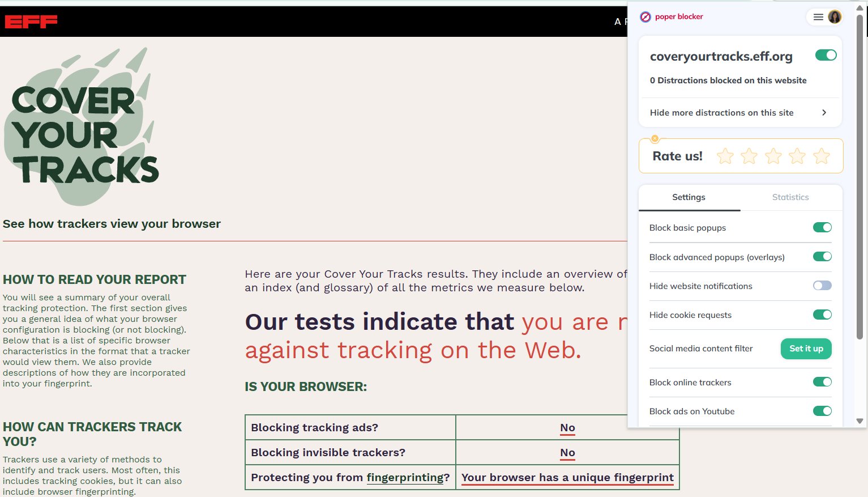
Task: Click No result for invisible trackers
Action: click(x=567, y=453)
